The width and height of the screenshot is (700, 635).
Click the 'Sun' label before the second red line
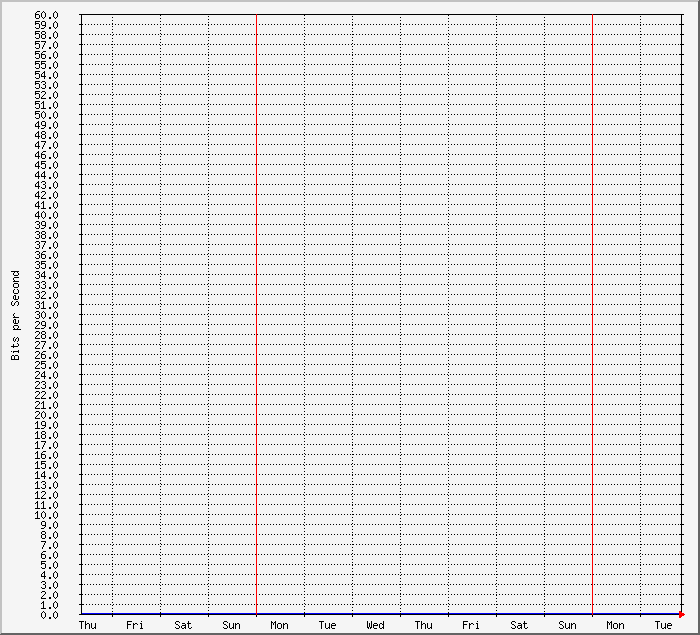click(567, 626)
